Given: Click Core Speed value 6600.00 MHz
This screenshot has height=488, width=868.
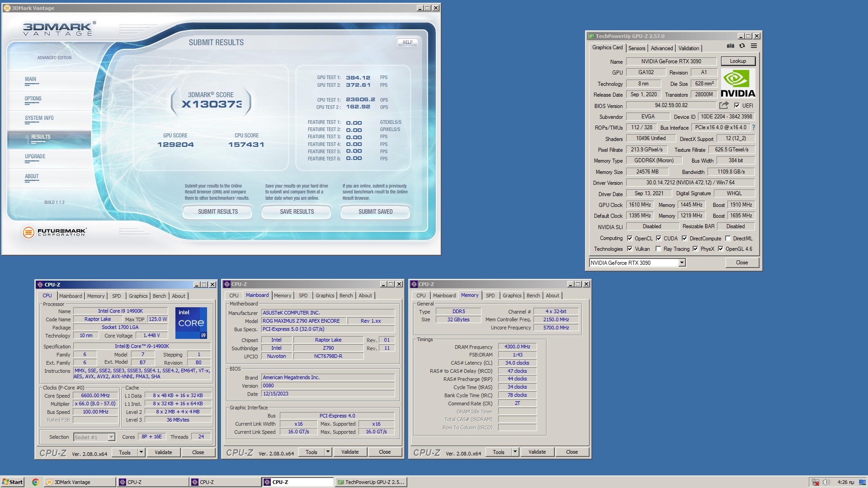Looking at the screenshot, I should click(95, 395).
